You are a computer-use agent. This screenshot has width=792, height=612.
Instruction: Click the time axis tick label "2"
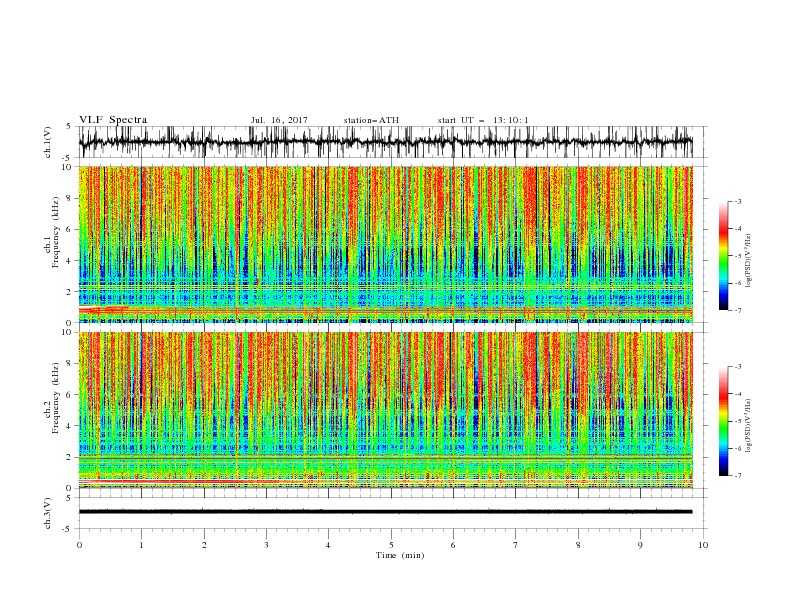tap(204, 545)
